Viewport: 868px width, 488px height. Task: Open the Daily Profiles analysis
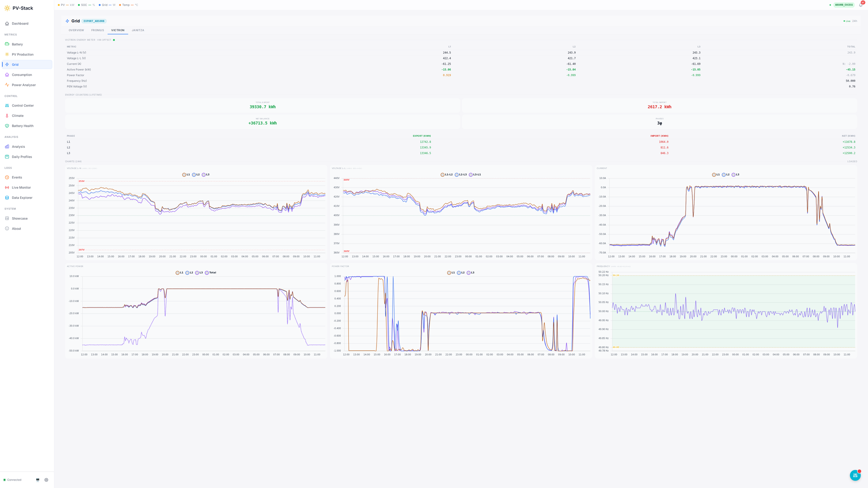tap(21, 157)
